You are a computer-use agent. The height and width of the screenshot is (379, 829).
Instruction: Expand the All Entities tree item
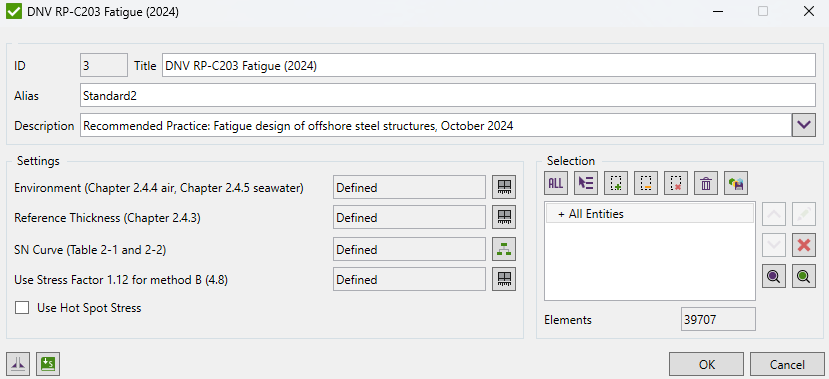[561, 214]
